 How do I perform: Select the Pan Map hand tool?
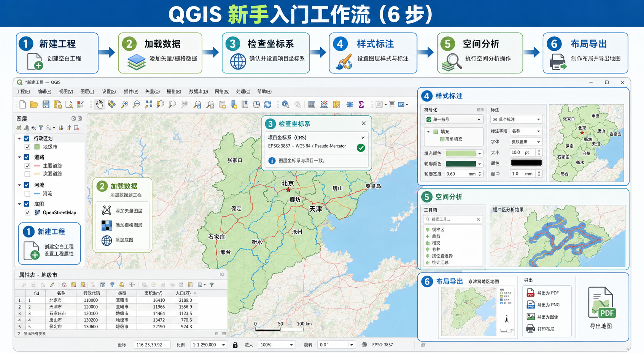(100, 104)
